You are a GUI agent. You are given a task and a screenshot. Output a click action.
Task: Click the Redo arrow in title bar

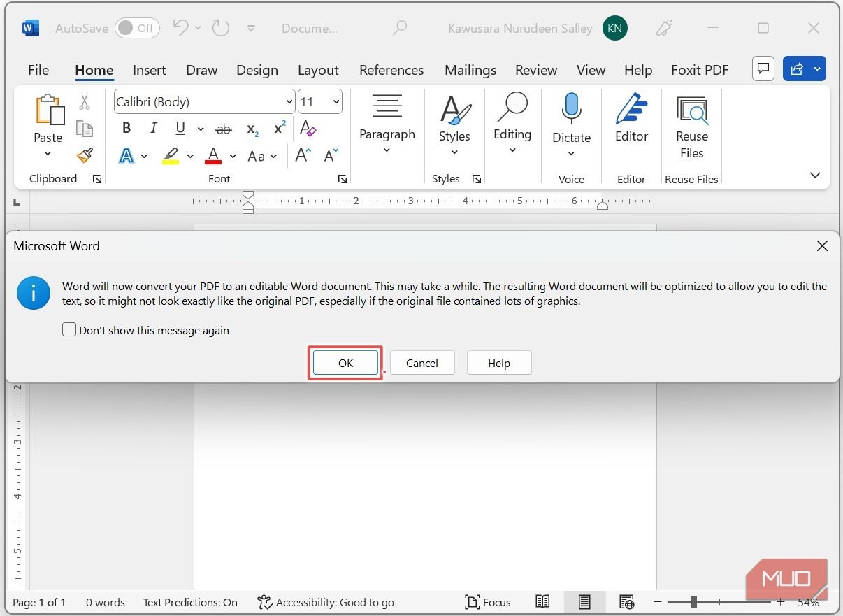click(x=221, y=28)
